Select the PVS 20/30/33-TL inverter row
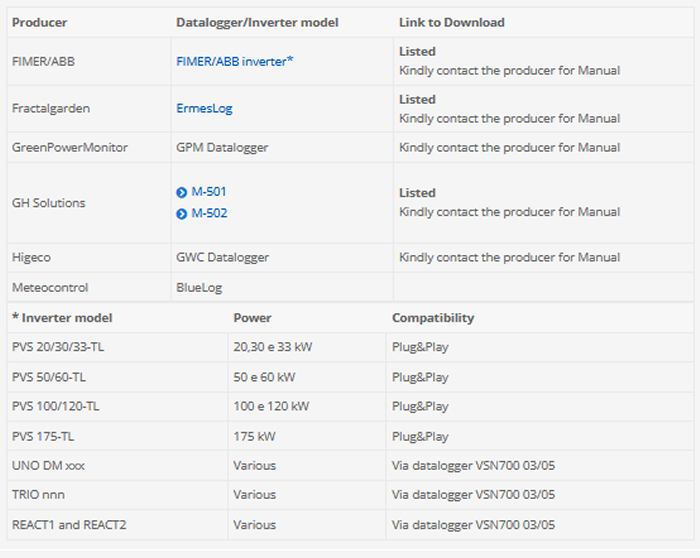This screenshot has width=700, height=558. [x=57, y=348]
